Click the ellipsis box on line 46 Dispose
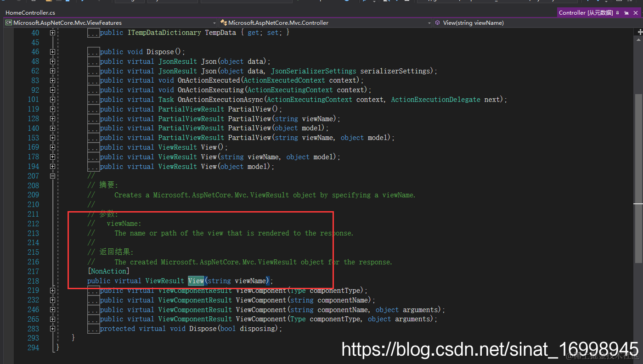643x364 pixels. click(93, 52)
